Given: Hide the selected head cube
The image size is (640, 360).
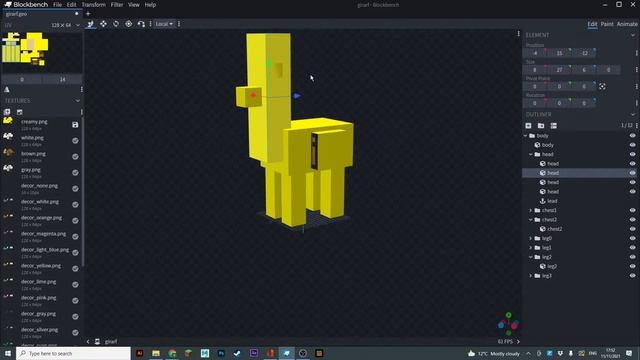Looking at the screenshot, I should [x=632, y=173].
